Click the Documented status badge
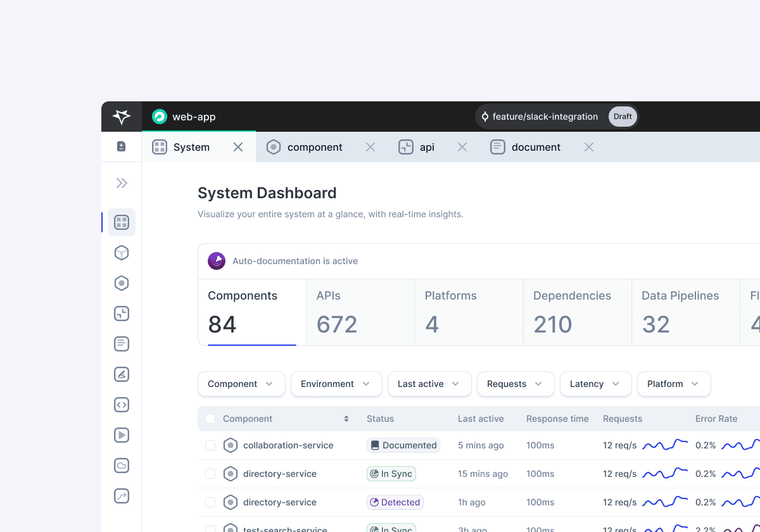The image size is (760, 532). [403, 445]
